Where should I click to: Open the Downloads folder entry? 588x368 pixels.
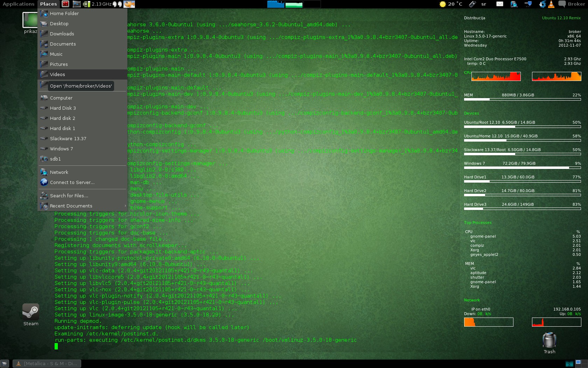coord(82,34)
